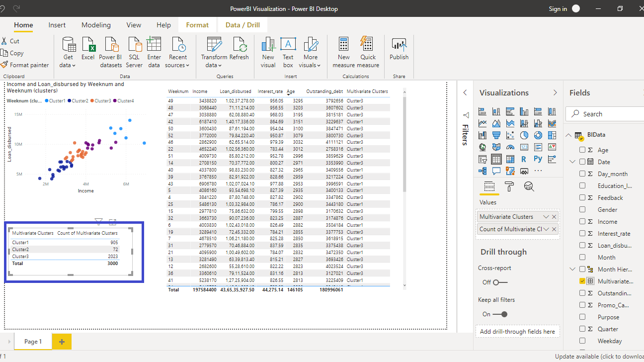This screenshot has height=362, width=644.
Task: Check the Income field
Action: point(582,221)
